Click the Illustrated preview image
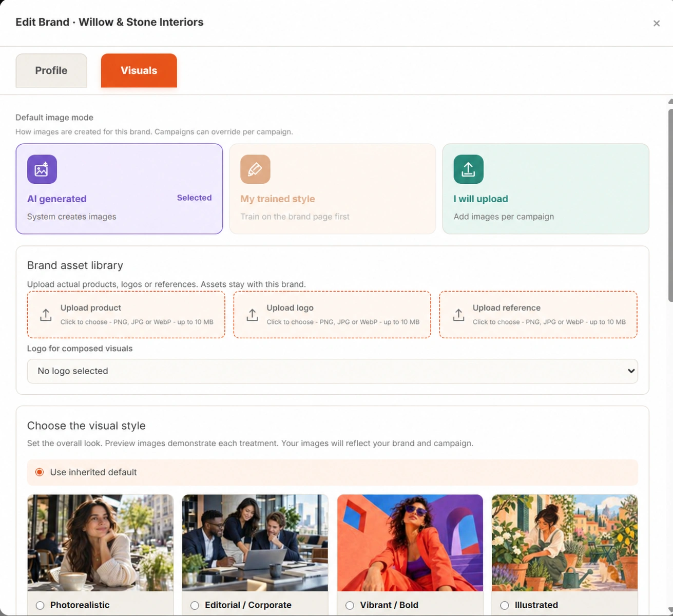The height and width of the screenshot is (616, 673). click(x=565, y=543)
